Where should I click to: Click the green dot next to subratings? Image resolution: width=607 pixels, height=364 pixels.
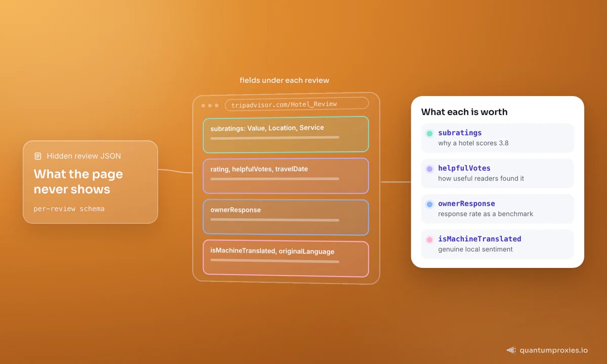pyautogui.click(x=429, y=133)
